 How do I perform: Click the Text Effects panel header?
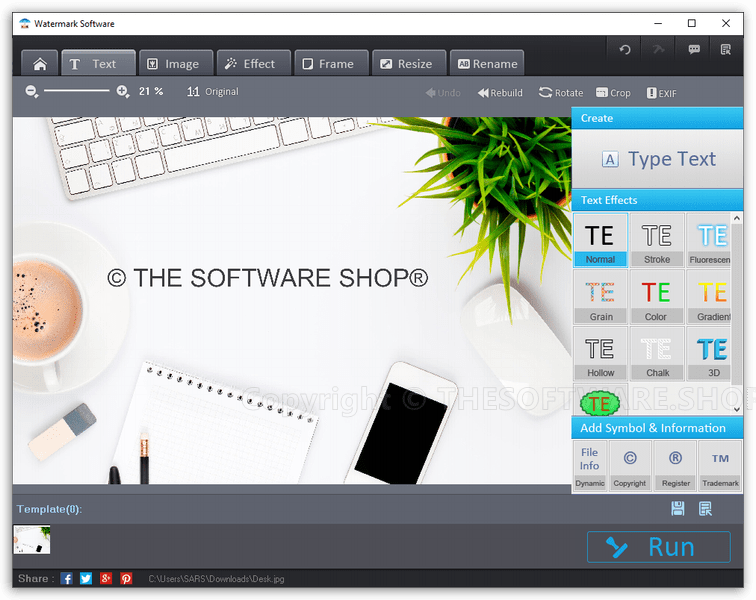[x=658, y=200]
